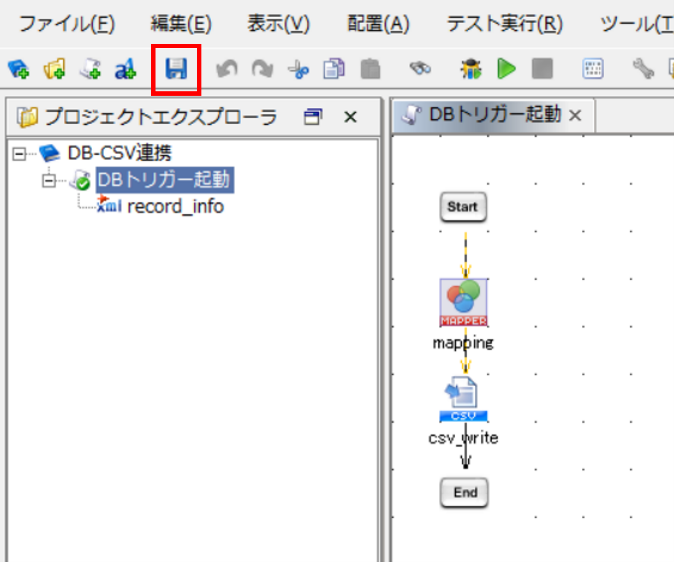Close the プロジェクトエクスプローラ panel
Viewport: 674px width, 562px height.
click(350, 117)
